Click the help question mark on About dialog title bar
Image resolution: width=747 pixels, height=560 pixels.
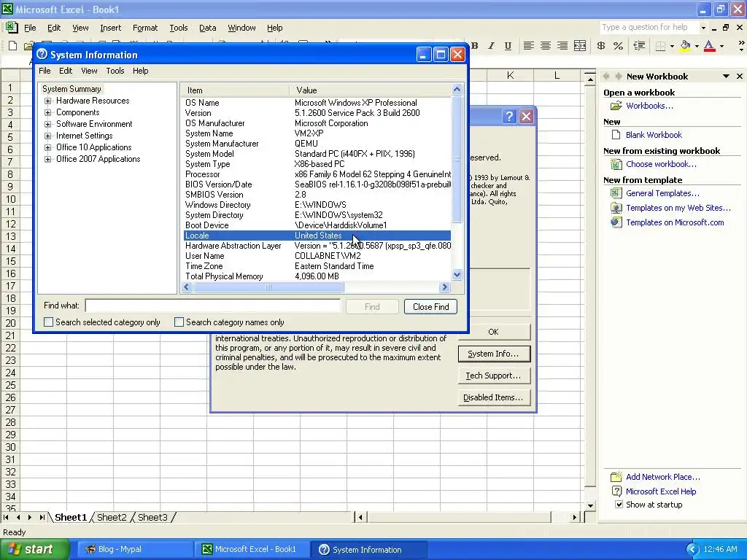click(509, 116)
